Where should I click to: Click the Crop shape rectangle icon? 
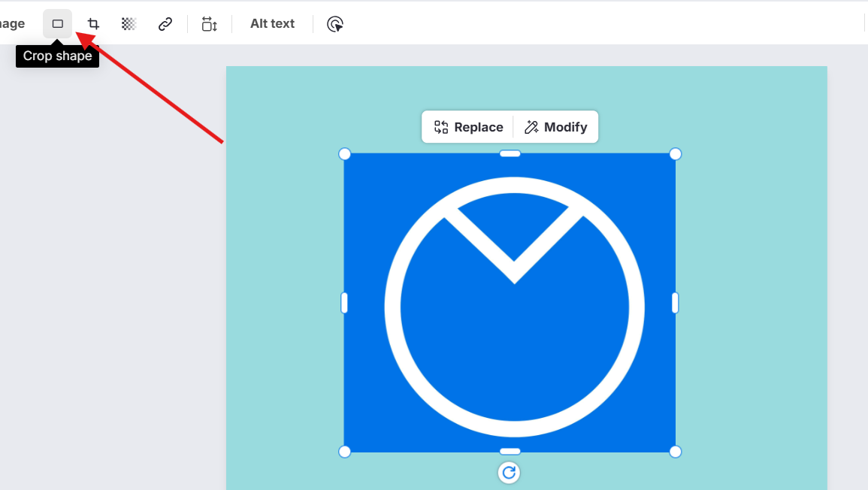pyautogui.click(x=58, y=24)
